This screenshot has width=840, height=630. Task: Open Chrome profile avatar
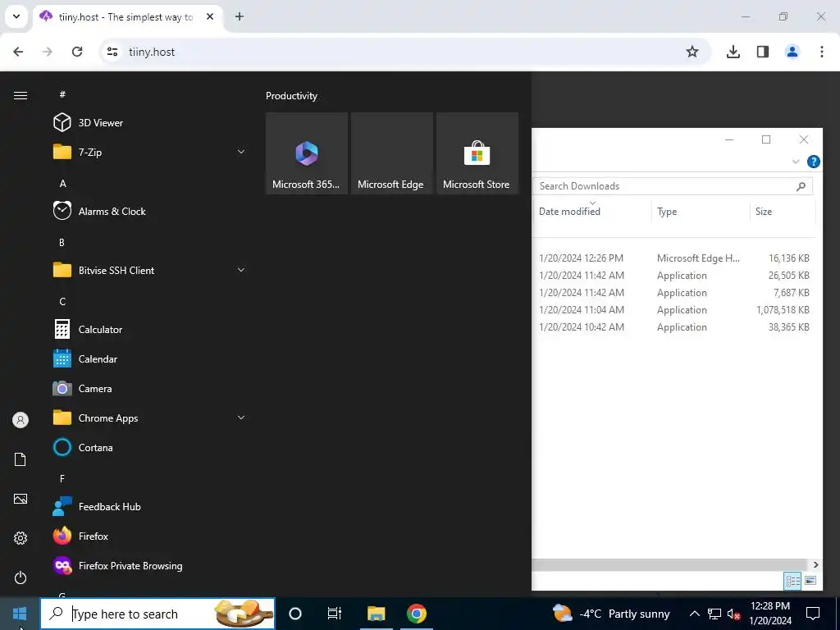pyautogui.click(x=792, y=52)
